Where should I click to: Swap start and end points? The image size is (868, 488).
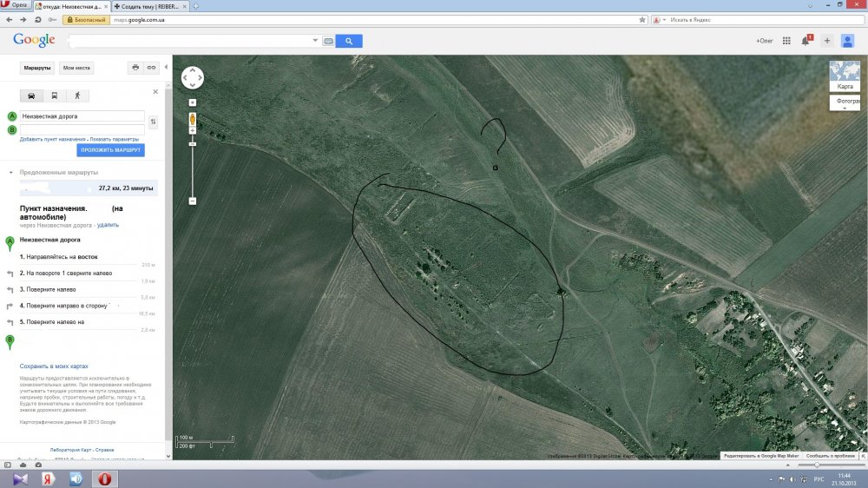click(154, 122)
